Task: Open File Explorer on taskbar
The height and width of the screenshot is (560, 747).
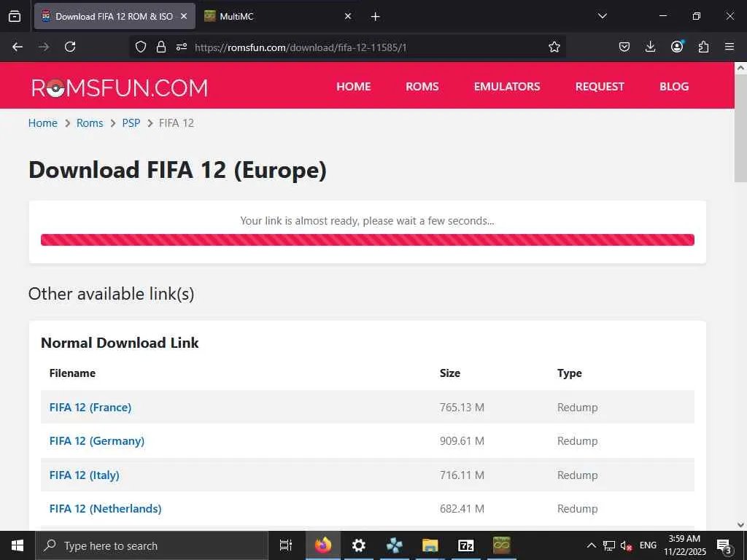Action: tap(430, 545)
